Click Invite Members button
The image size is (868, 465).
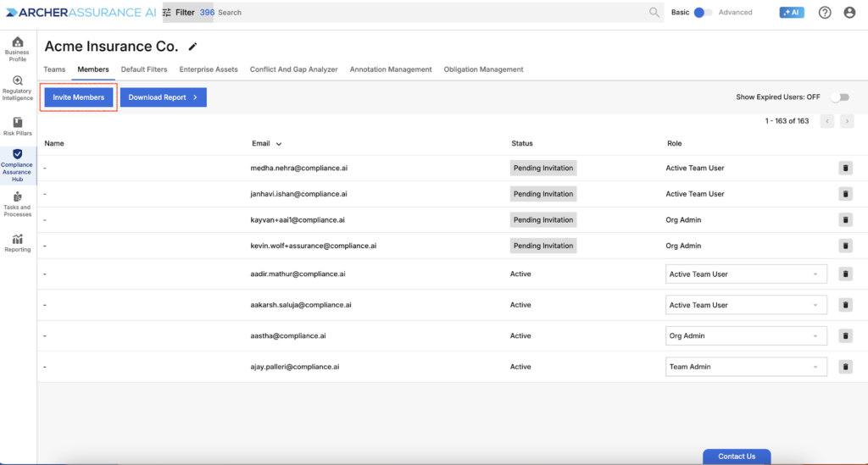[x=79, y=97]
